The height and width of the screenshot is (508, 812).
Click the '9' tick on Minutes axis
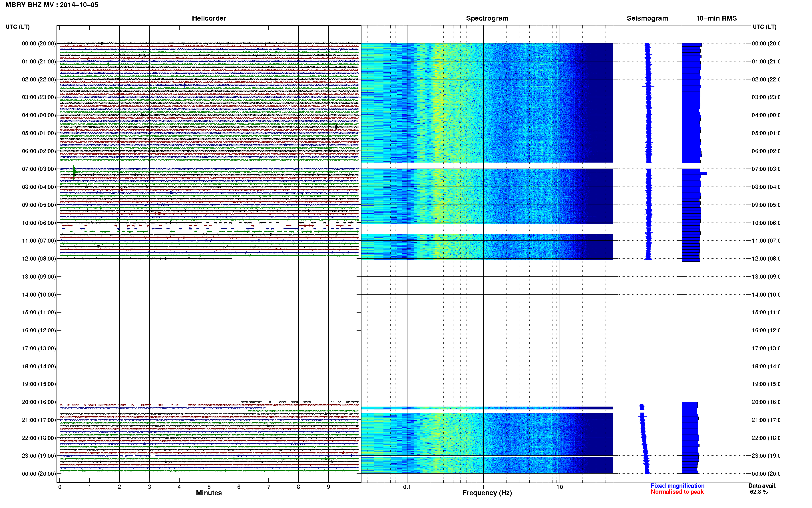(328, 487)
